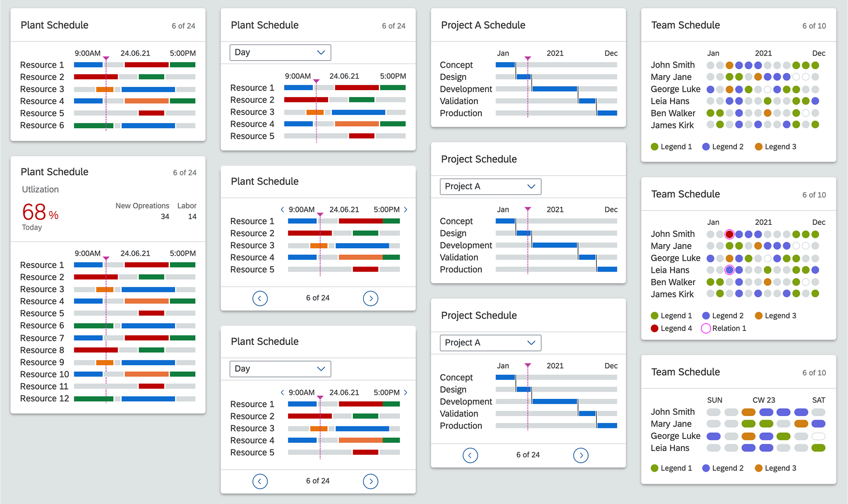Open the Day dropdown in Plant Schedule
Image resolution: width=848 pixels, height=504 pixels.
tap(280, 53)
